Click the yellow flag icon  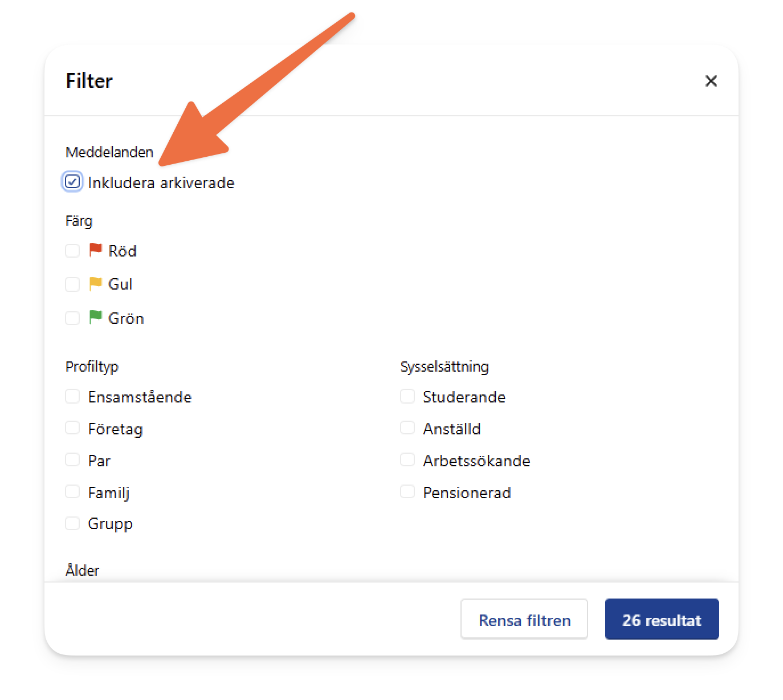95,283
